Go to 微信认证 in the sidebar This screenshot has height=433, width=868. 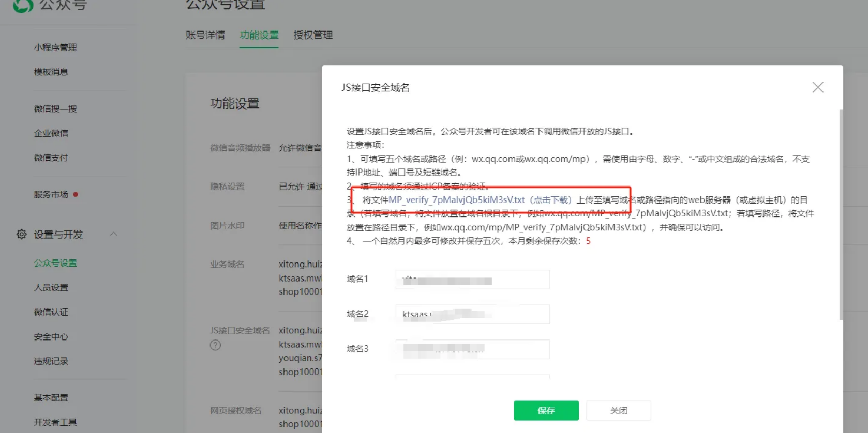click(x=51, y=312)
